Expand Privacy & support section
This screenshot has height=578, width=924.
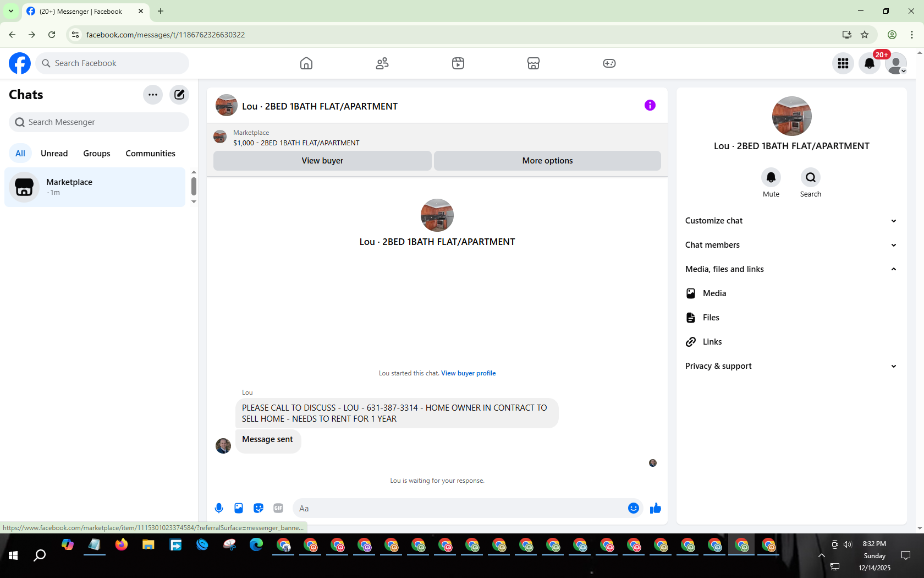pyautogui.click(x=791, y=366)
